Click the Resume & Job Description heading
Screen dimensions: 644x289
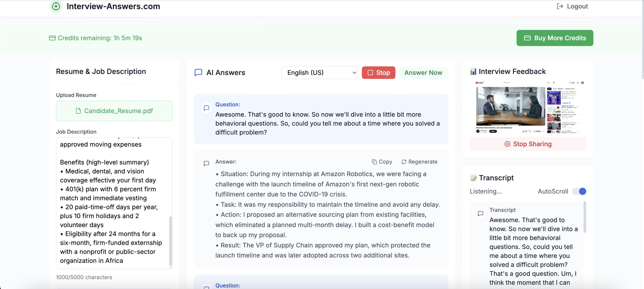coord(101,71)
